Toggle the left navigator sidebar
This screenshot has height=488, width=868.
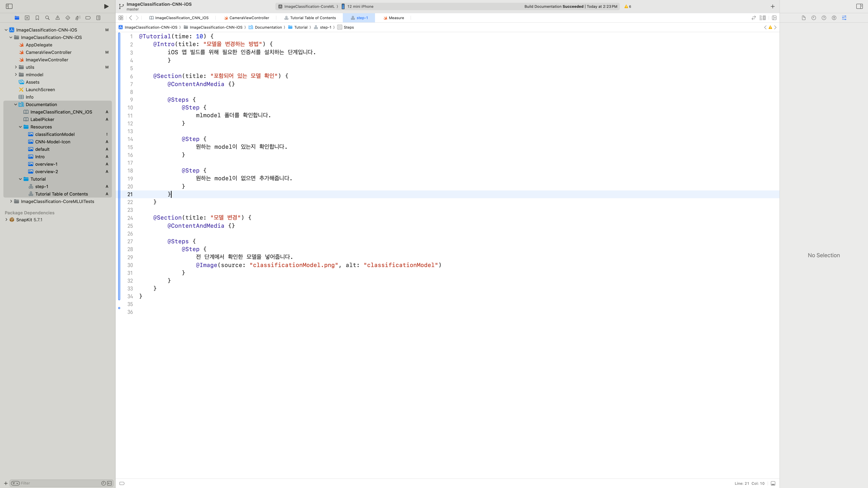pyautogui.click(x=9, y=6)
